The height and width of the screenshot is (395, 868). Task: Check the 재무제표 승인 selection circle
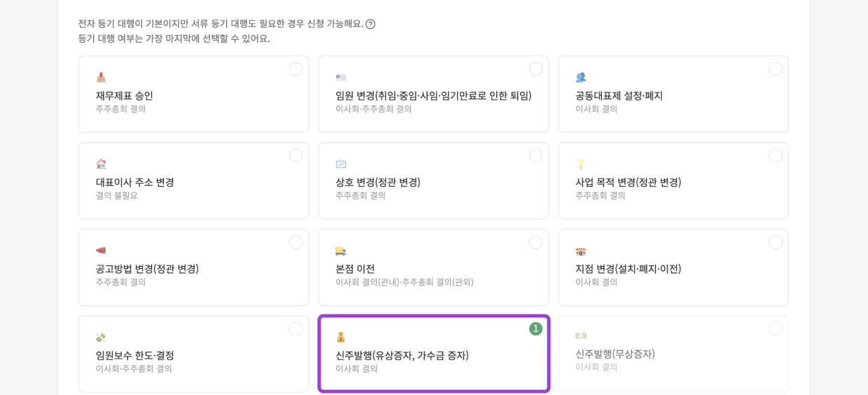pyautogui.click(x=296, y=69)
